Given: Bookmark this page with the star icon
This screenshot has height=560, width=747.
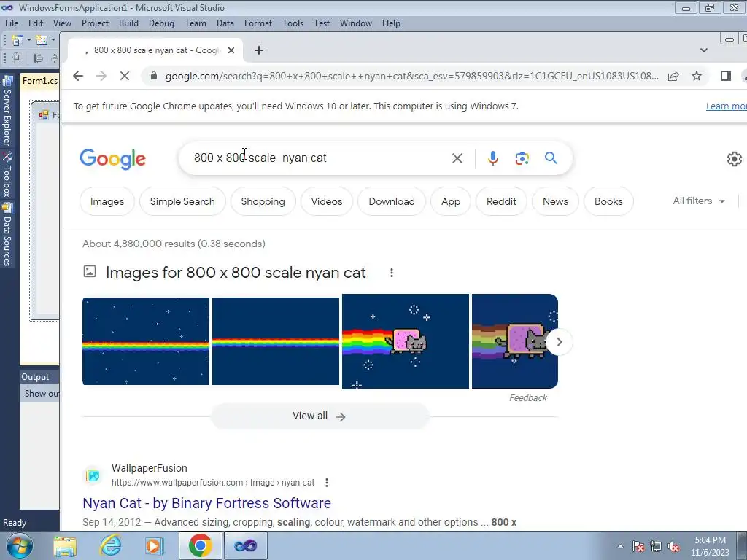Looking at the screenshot, I should (x=697, y=76).
